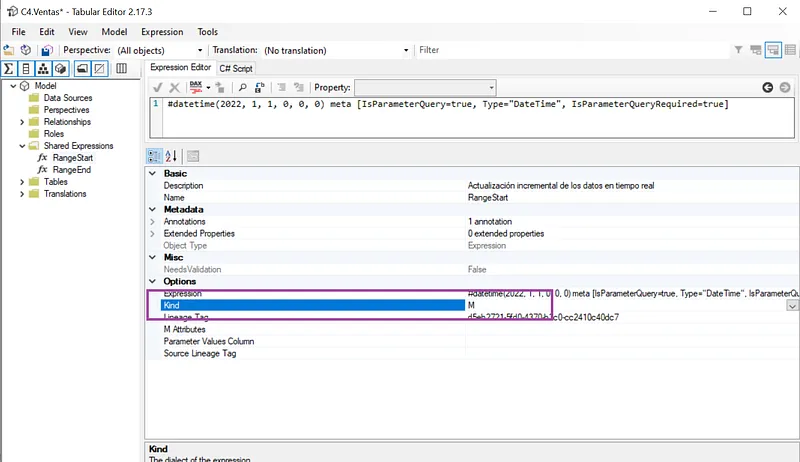Toggle metadata columns view button
This screenshot has height=462, width=800.
pos(121,68)
